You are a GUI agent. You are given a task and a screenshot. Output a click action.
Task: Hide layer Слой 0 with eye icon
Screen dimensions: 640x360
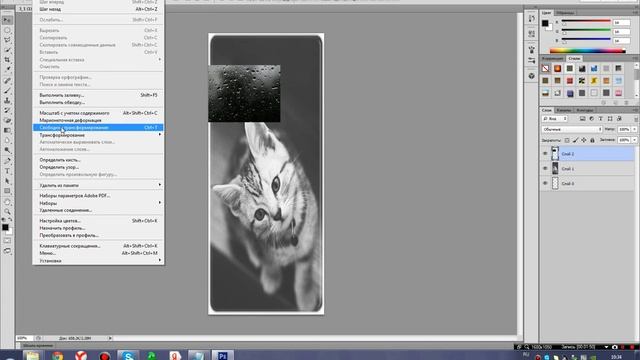[x=545, y=184]
